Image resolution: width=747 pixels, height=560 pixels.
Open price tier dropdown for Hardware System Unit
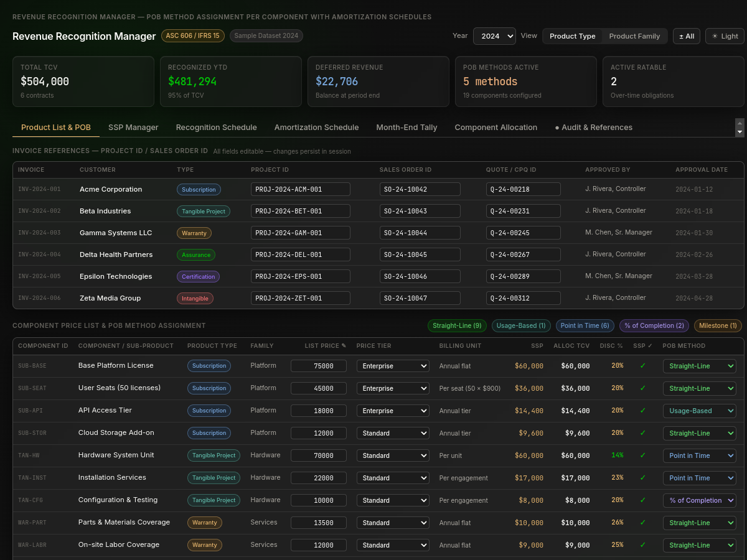393,455
